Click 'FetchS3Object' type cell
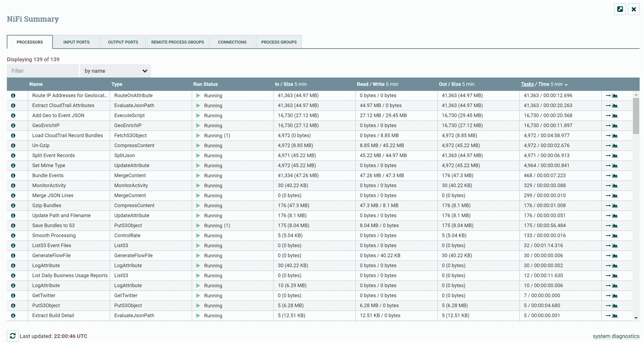The image size is (644, 343). 130,135
